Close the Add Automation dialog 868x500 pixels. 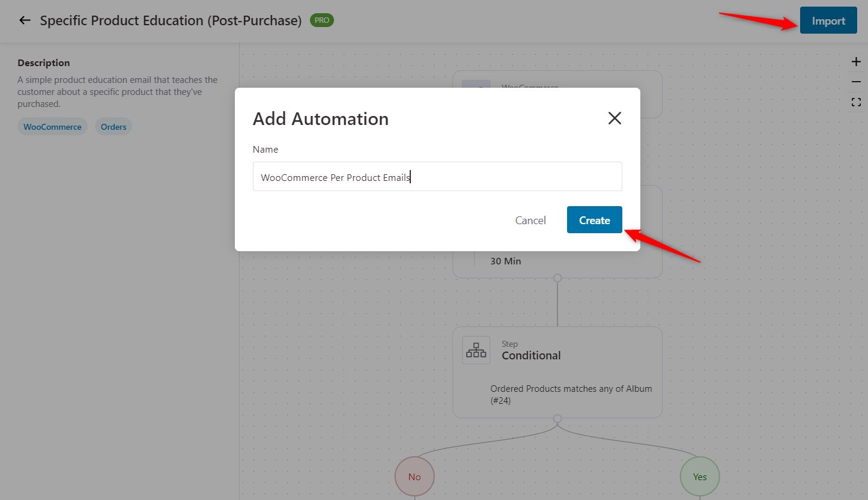[614, 118]
